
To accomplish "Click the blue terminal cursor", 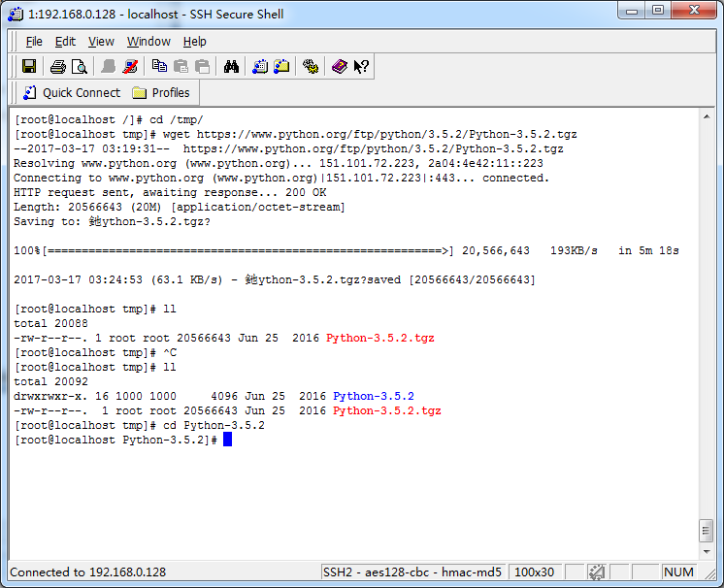I will click(227, 440).
